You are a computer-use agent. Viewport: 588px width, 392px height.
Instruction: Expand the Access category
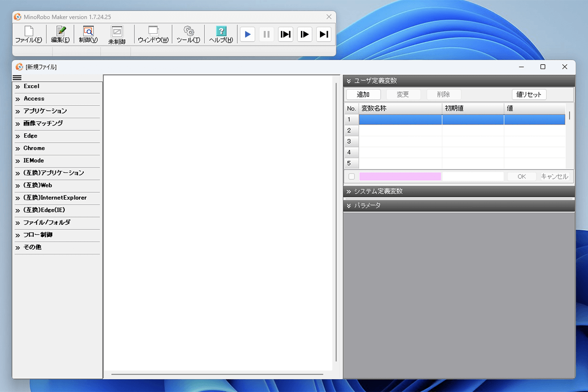(x=57, y=99)
